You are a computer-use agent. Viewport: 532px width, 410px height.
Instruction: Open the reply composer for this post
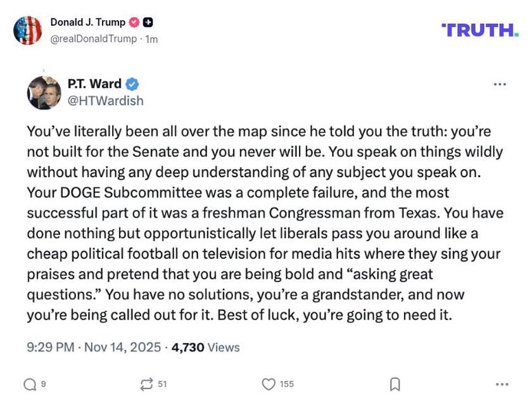pyautogui.click(x=30, y=382)
